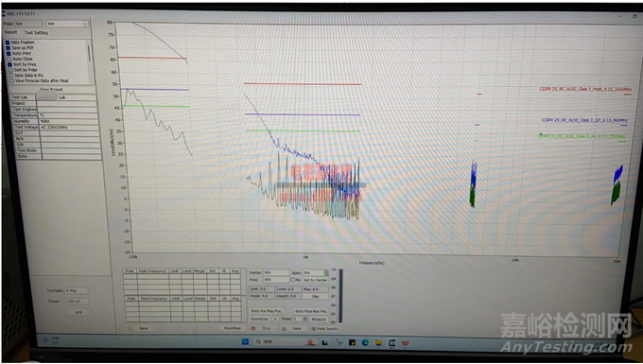Switch to the Test Setting tab
The width and height of the screenshot is (643, 364).
click(x=36, y=33)
